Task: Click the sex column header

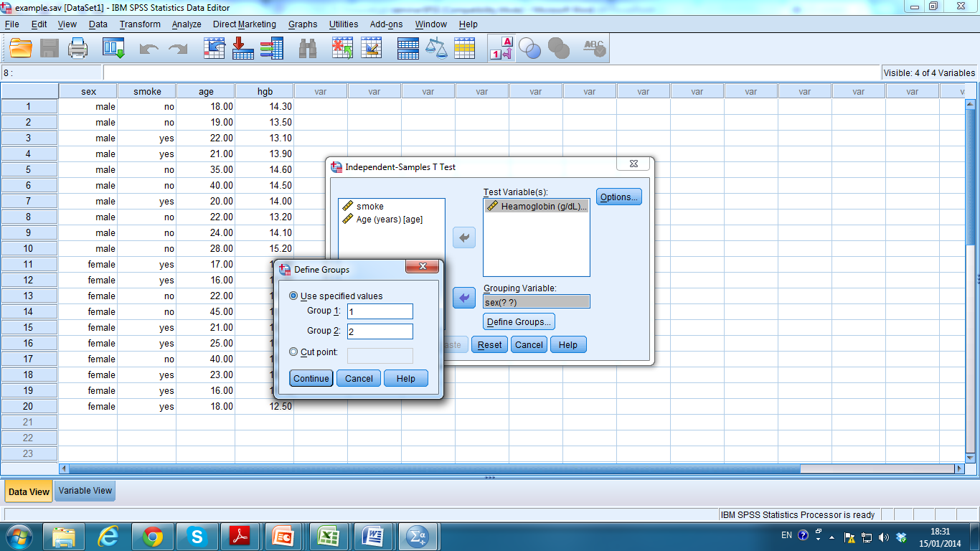Action: pyautogui.click(x=88, y=91)
